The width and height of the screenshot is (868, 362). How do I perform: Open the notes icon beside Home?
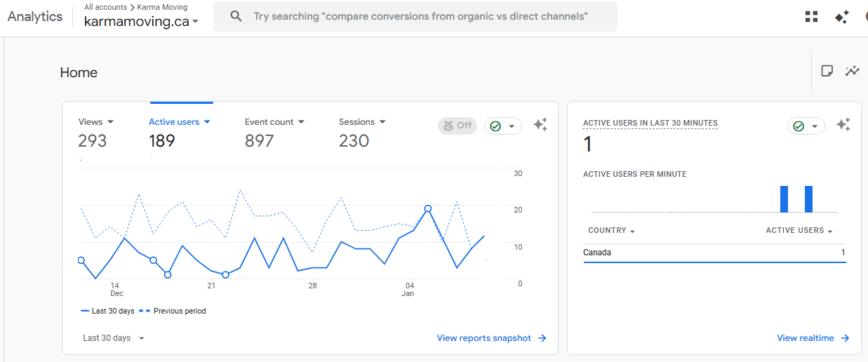pyautogui.click(x=827, y=71)
